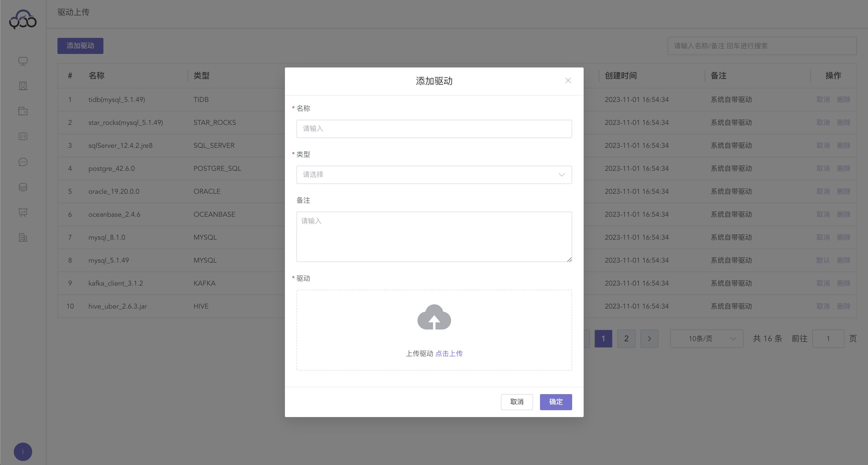Click the cloud upload icon
The height and width of the screenshot is (465, 868).
pos(434,317)
